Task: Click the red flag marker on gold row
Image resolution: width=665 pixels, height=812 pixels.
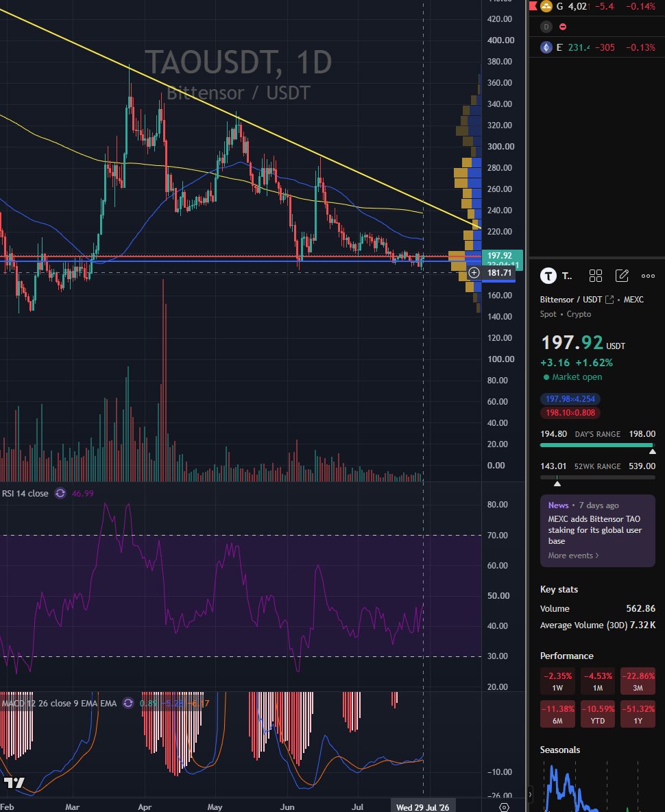Action: (533, 6)
